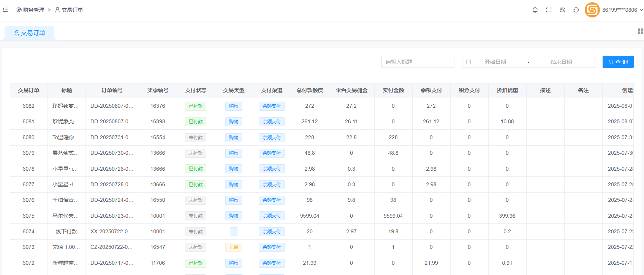This screenshot has height=275, width=644.
Task: Click the 余额支付 tag for order 6080
Action: point(272,138)
